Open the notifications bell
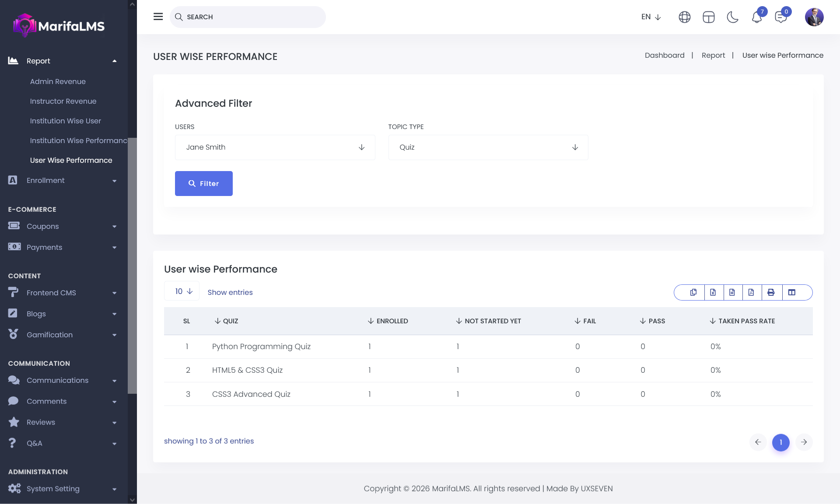Viewport: 840px width, 504px height. [757, 17]
